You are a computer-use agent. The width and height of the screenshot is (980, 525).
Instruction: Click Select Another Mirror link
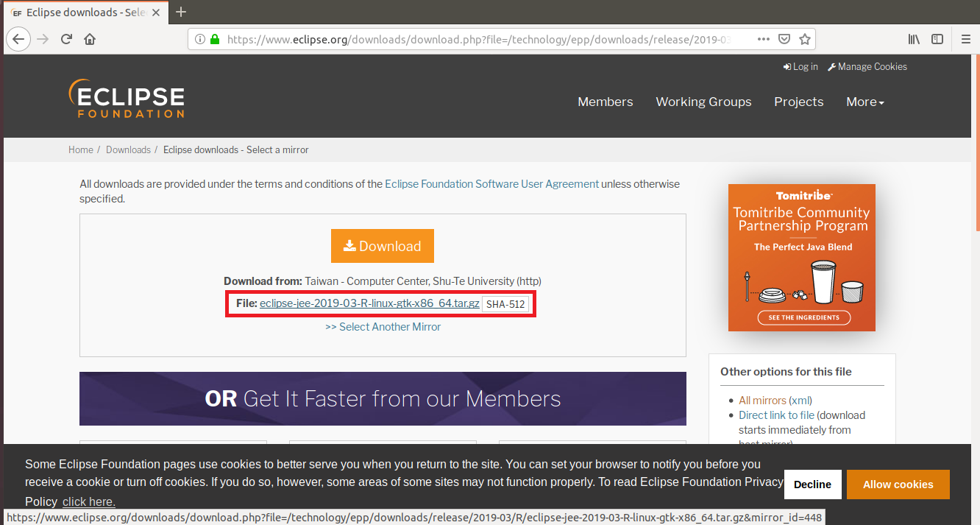[383, 326]
